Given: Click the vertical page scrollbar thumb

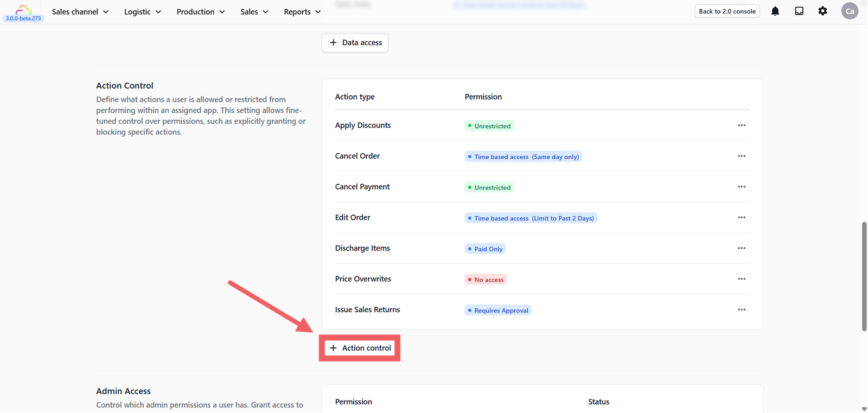Looking at the screenshot, I should coord(864,276).
